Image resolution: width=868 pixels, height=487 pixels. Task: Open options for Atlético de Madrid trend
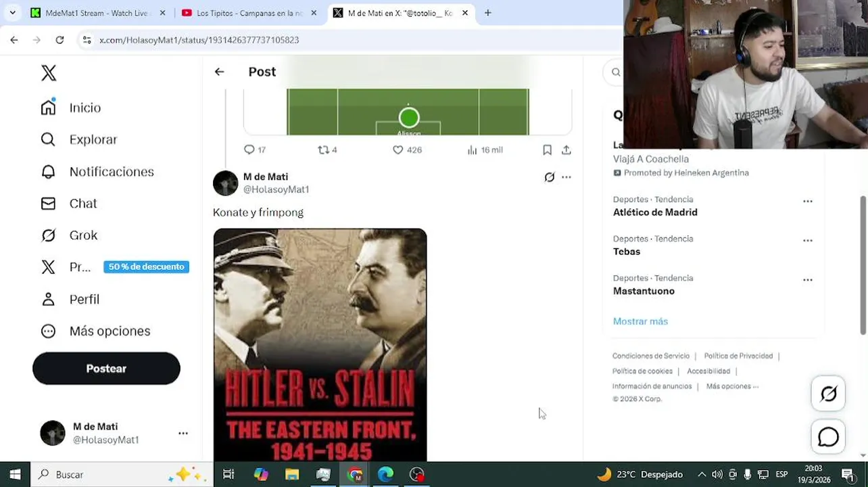(x=808, y=201)
